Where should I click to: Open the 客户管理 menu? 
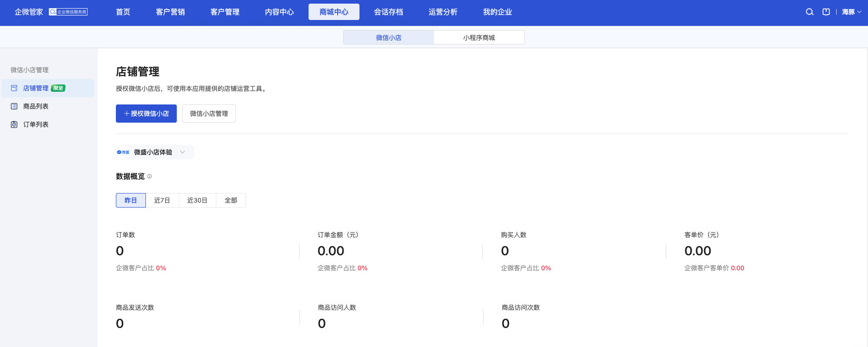(x=225, y=12)
